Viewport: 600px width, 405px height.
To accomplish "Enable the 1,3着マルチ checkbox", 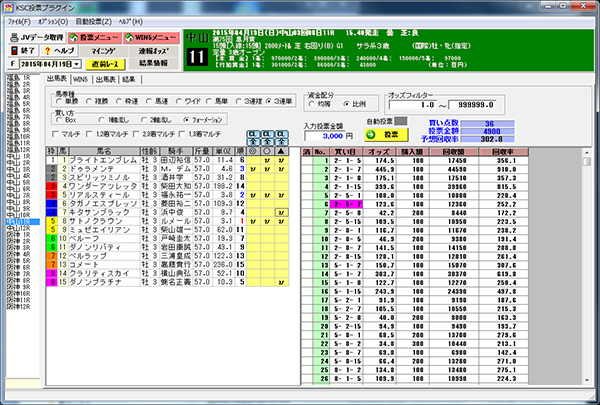I will click(182, 134).
